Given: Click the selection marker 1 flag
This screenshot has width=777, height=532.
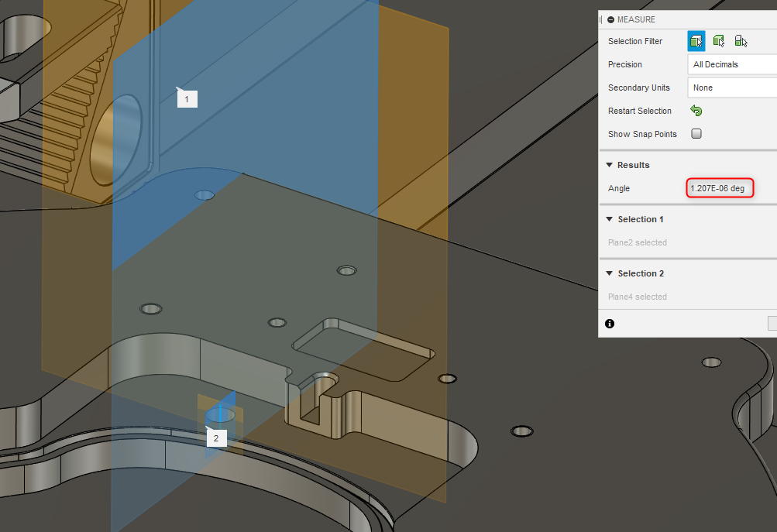Looking at the screenshot, I should pyautogui.click(x=187, y=98).
